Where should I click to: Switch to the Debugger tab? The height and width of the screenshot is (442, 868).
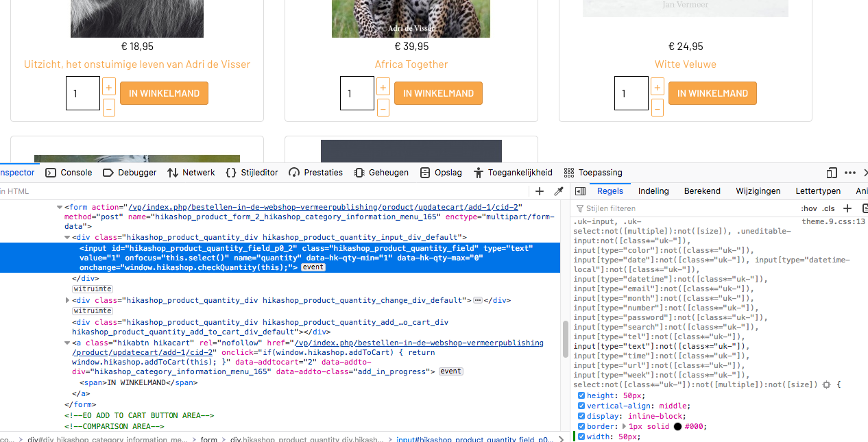[130, 173]
